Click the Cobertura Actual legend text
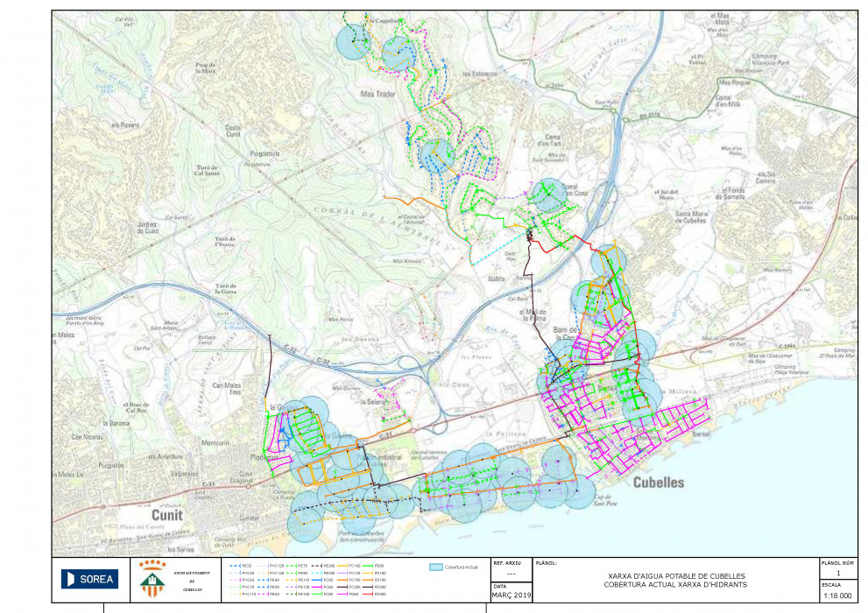 point(461,567)
